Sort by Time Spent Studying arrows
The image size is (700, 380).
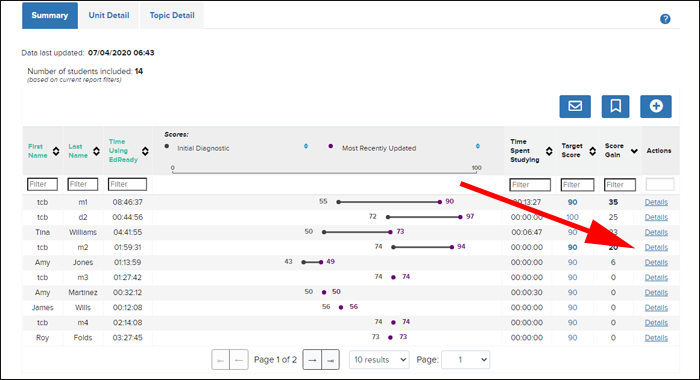click(549, 151)
